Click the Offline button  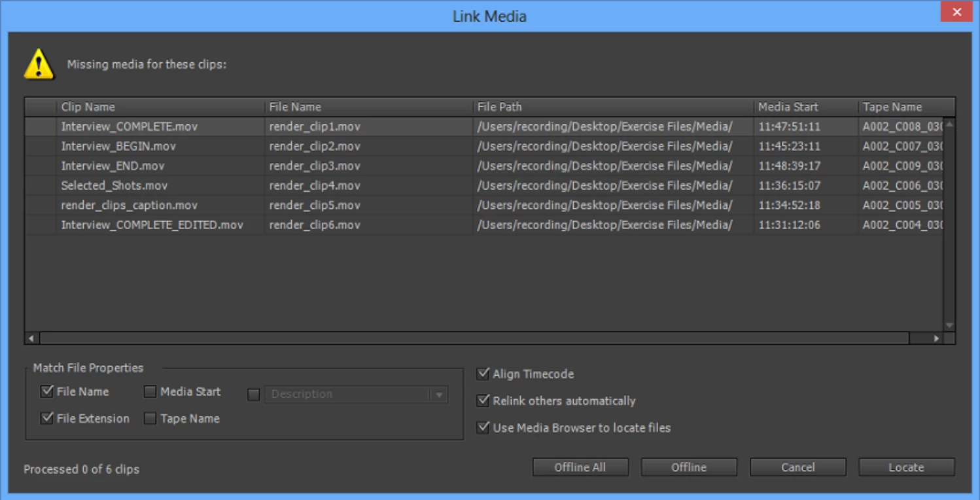coord(689,467)
